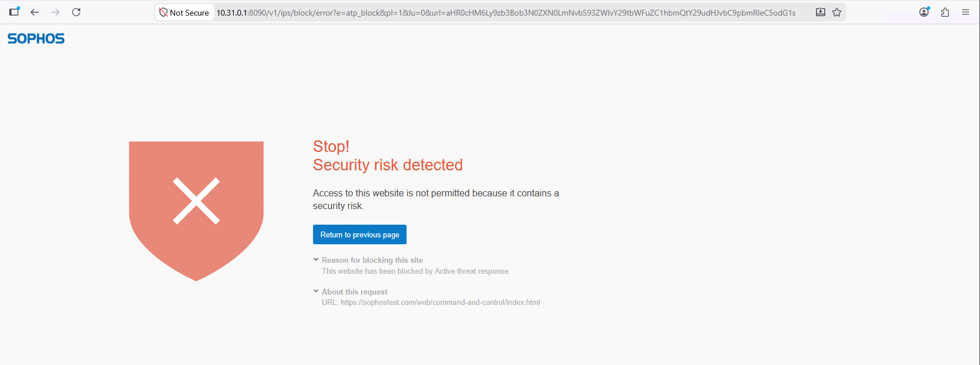The image size is (980, 365).
Task: Click the Not Secure crossed-shield indicator
Action: [184, 12]
